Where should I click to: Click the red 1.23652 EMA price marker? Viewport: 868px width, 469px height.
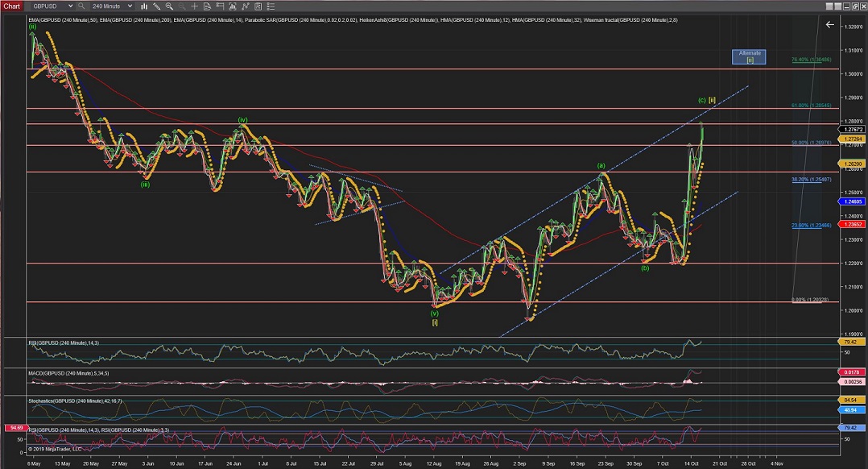[852, 224]
